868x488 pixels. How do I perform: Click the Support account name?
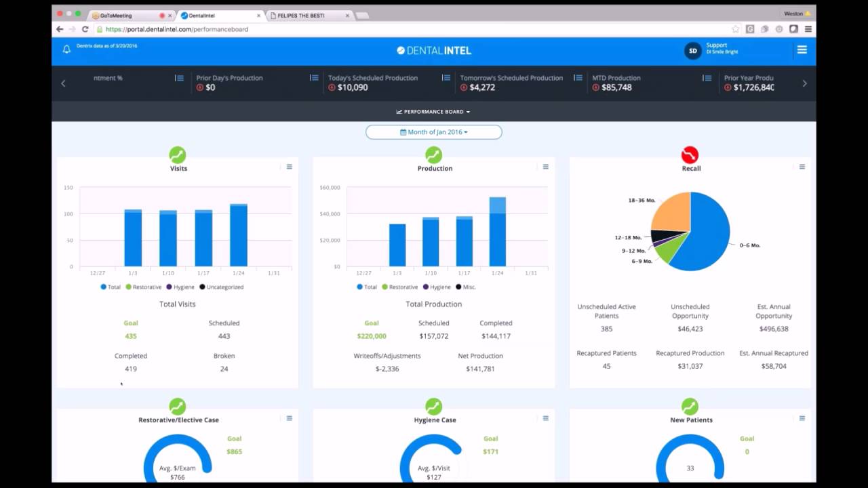tap(717, 45)
